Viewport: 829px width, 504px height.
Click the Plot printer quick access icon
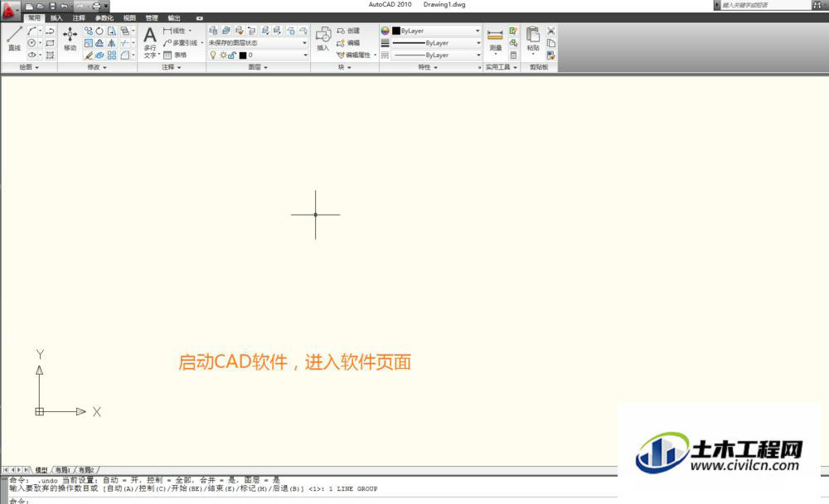(x=96, y=7)
